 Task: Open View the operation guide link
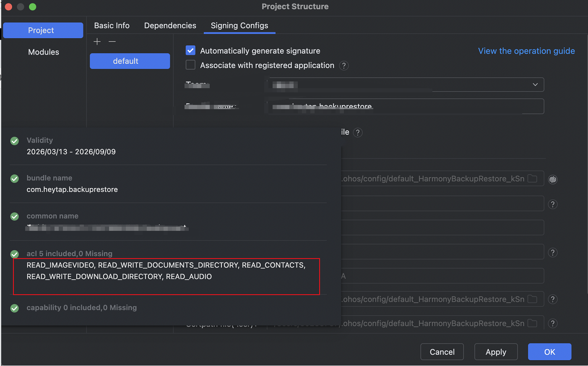pos(526,51)
